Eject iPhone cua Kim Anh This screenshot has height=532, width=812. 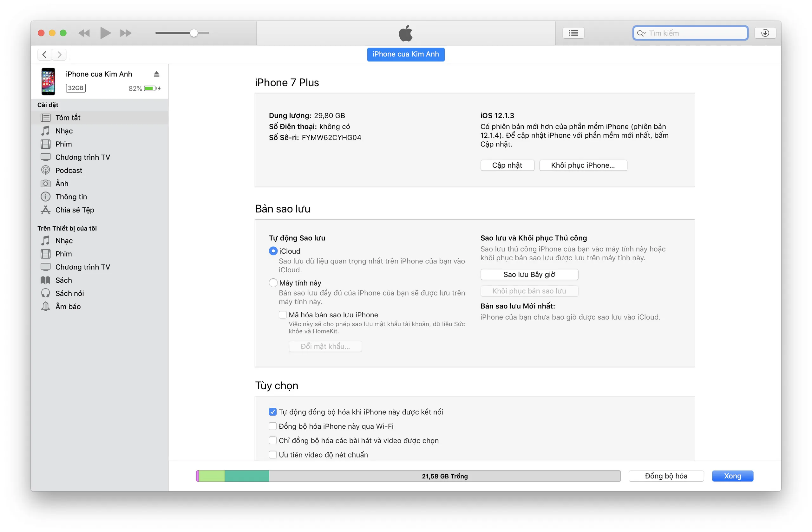tap(157, 74)
